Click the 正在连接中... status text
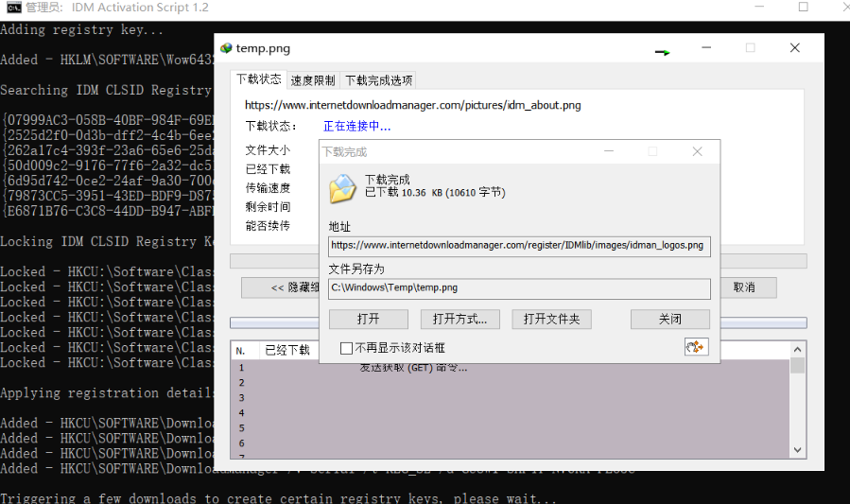Viewport: 850px width, 504px height. (356, 127)
